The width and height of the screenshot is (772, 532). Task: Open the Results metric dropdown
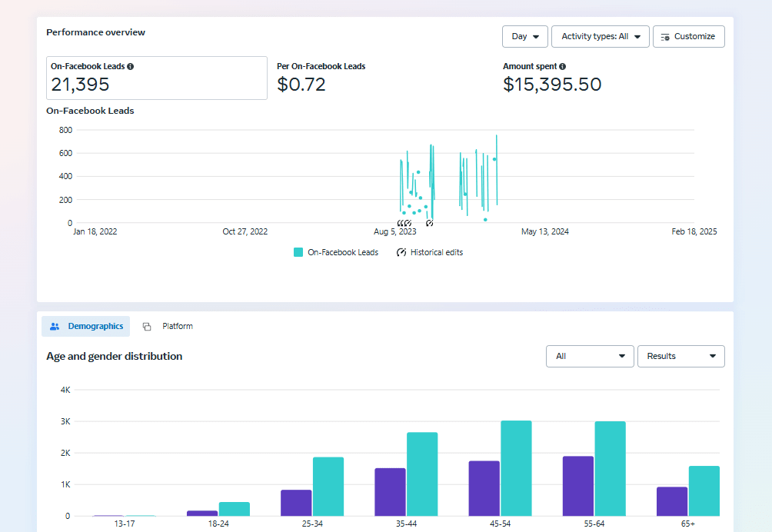coord(680,356)
